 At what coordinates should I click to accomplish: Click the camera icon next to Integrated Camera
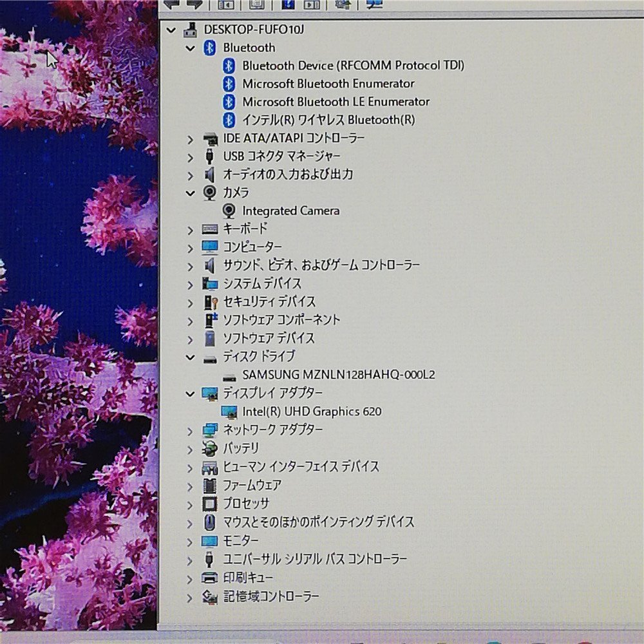(x=229, y=211)
